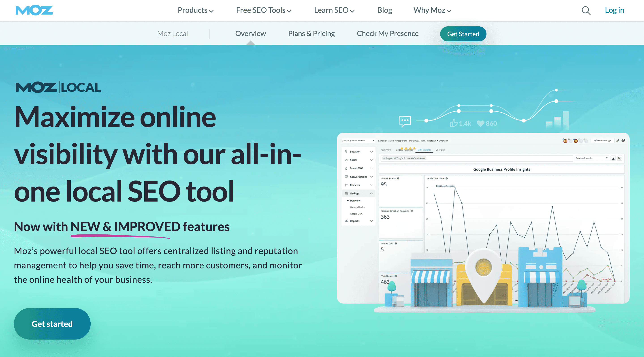Click the thumbs-up 1.4k icon
This screenshot has width=644, height=357.
[454, 123]
